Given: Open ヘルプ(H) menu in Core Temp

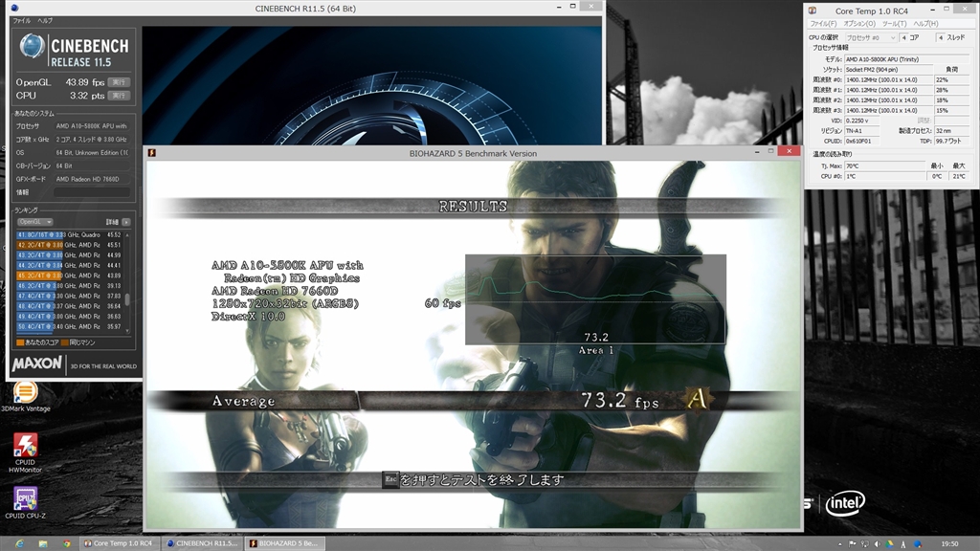Looking at the screenshot, I should [x=925, y=24].
